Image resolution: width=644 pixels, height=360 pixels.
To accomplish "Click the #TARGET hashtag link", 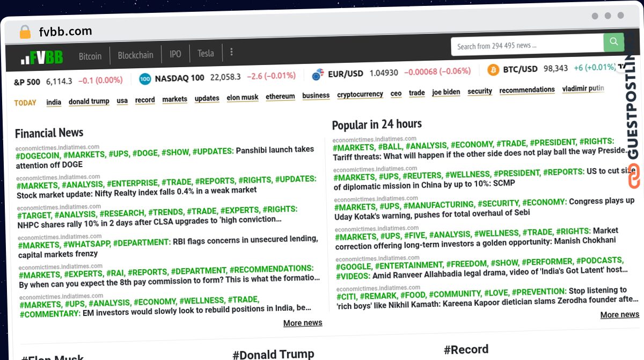I will click(34, 216).
